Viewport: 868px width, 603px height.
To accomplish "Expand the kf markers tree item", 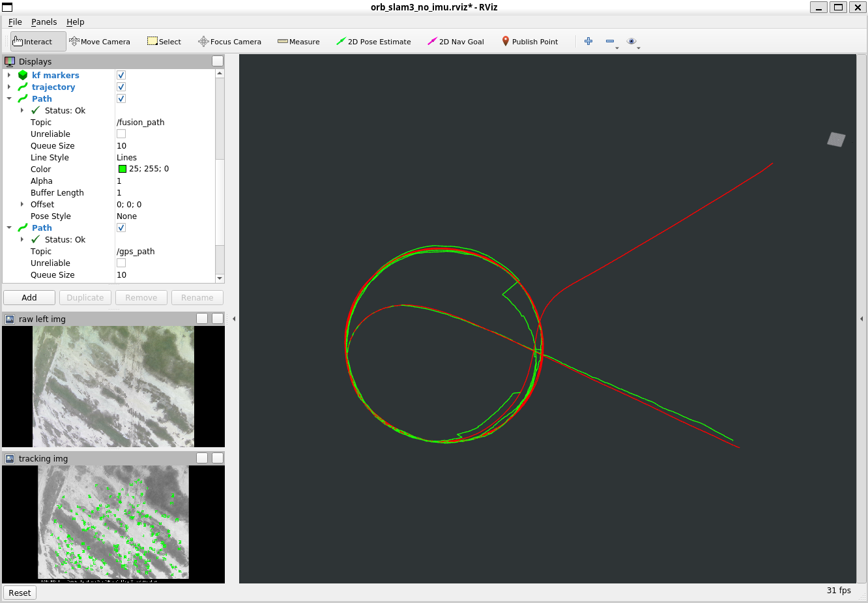I will 9,75.
